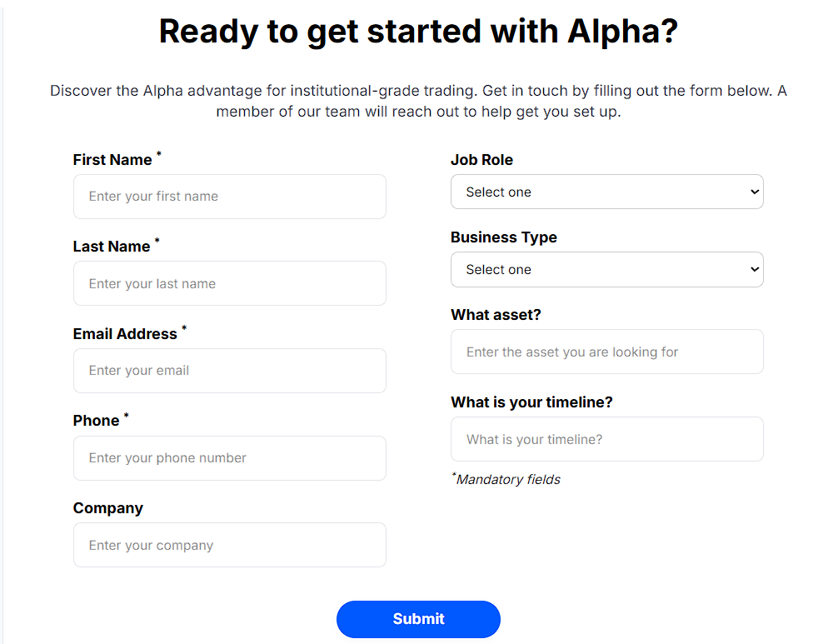Click into the phone number field
This screenshot has width=828, height=644.
(229, 458)
